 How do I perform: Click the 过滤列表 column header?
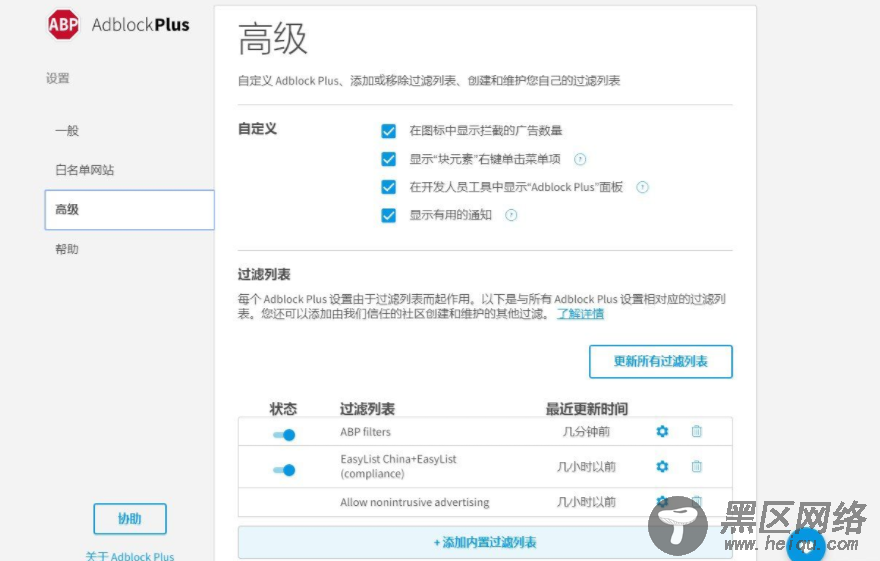367,409
